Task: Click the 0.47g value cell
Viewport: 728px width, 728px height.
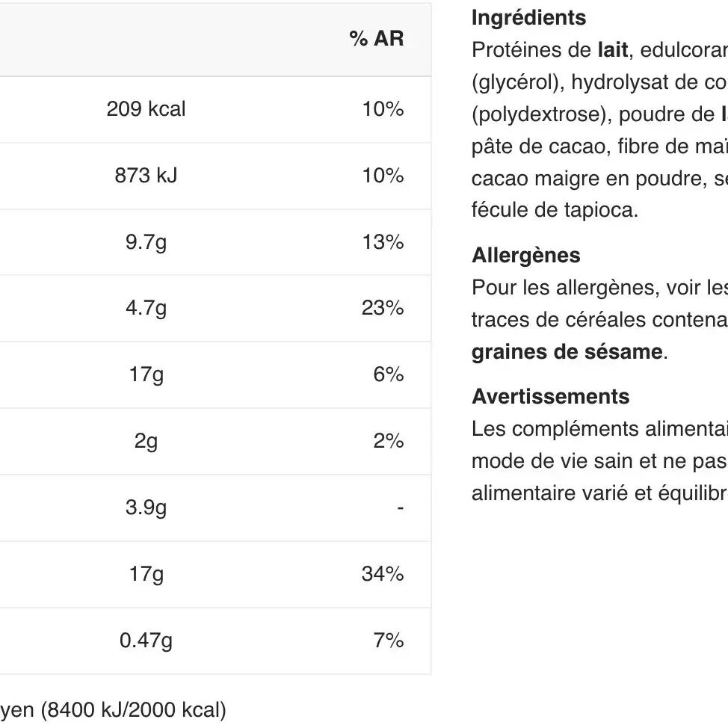Action: pyautogui.click(x=146, y=641)
